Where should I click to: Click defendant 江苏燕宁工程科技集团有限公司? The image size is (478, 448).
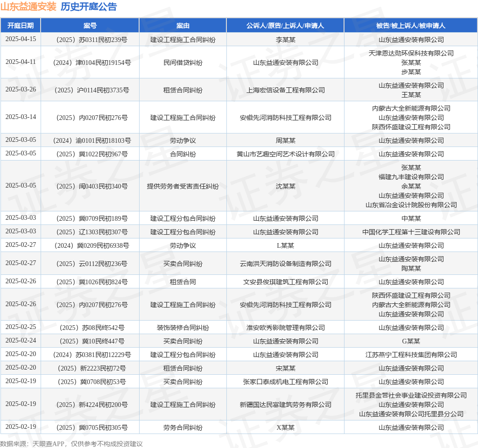(x=411, y=355)
